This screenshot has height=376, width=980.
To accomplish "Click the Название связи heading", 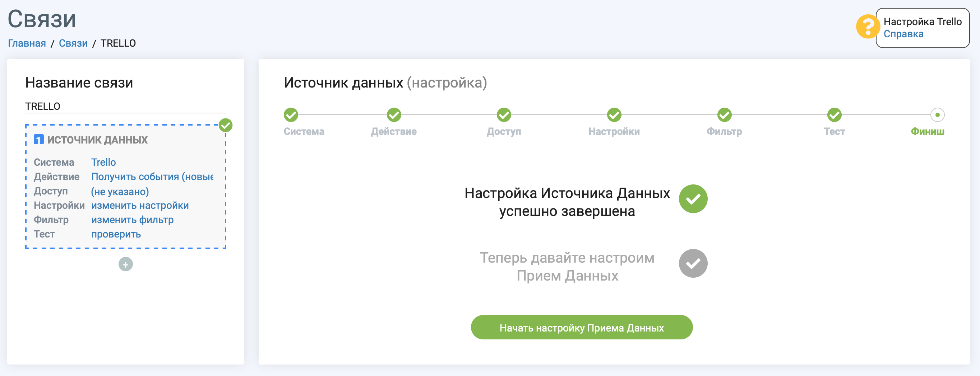I will click(79, 83).
